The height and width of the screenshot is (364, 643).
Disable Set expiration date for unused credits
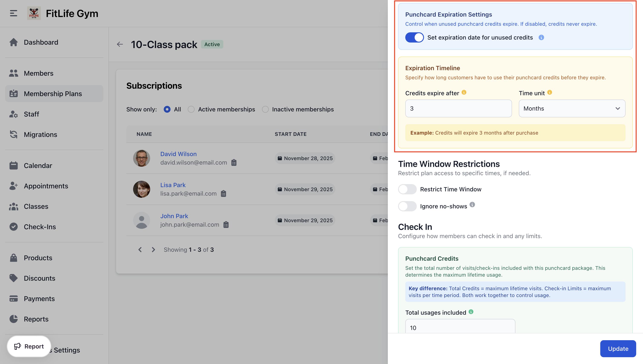point(414,37)
